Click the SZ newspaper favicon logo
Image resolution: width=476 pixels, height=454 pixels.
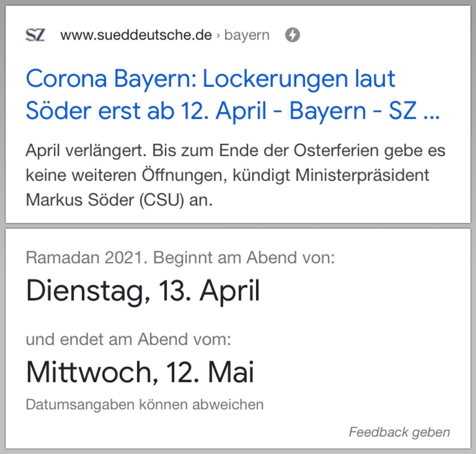pyautogui.click(x=35, y=35)
